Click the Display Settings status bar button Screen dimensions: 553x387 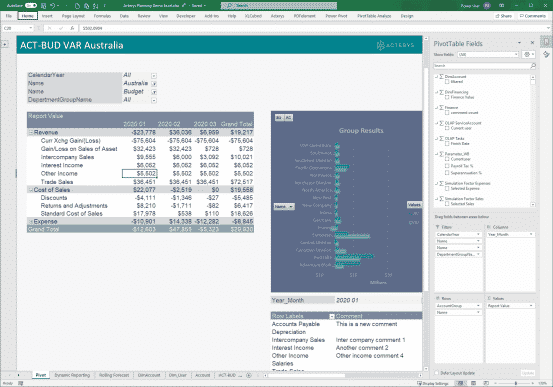[x=433, y=383]
